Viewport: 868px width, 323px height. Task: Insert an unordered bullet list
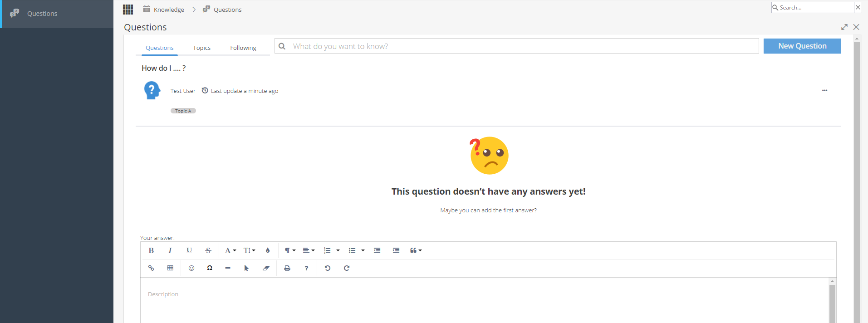tap(352, 250)
